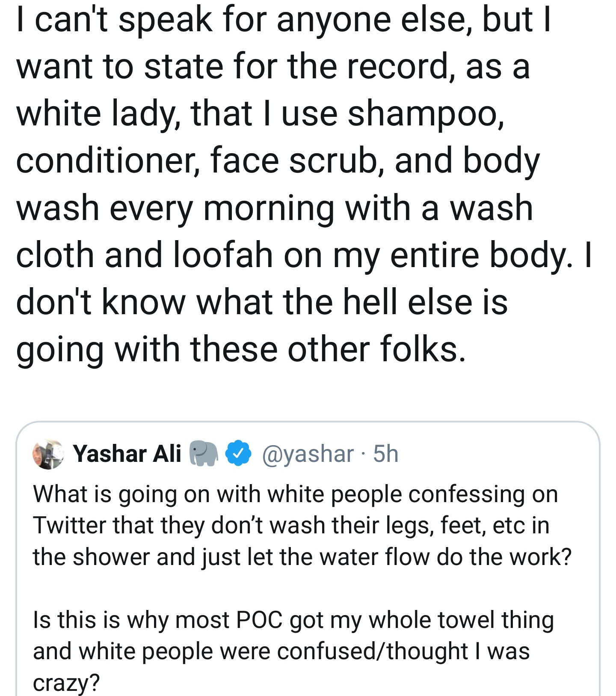
Task: Click 'wash every morning with a wash' line
Action: [x=275, y=208]
